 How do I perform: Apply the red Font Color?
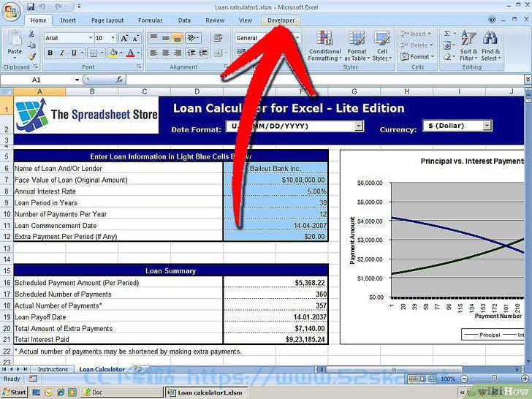(131, 53)
